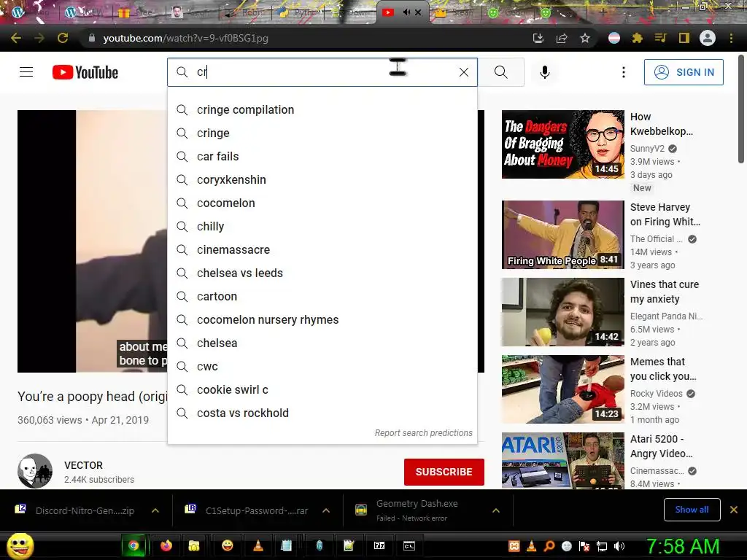Open VLC cone in the taskbar

coord(258,545)
